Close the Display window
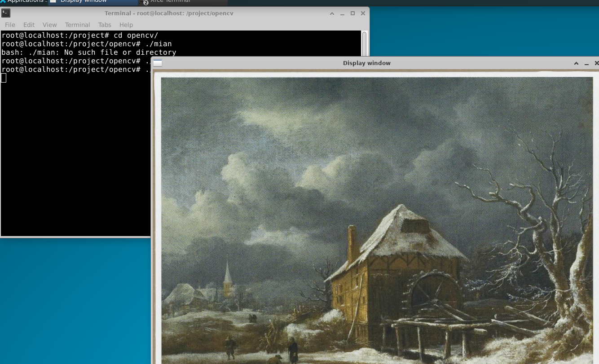Image resolution: width=599 pixels, height=364 pixels. (x=596, y=63)
